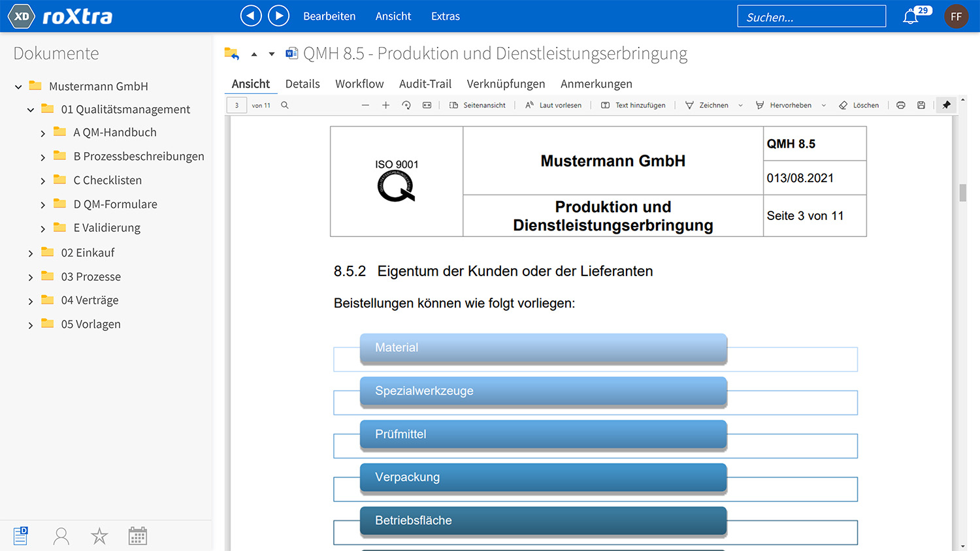Click the Löschen eraser button
This screenshot has height=551, width=980.
tap(859, 105)
